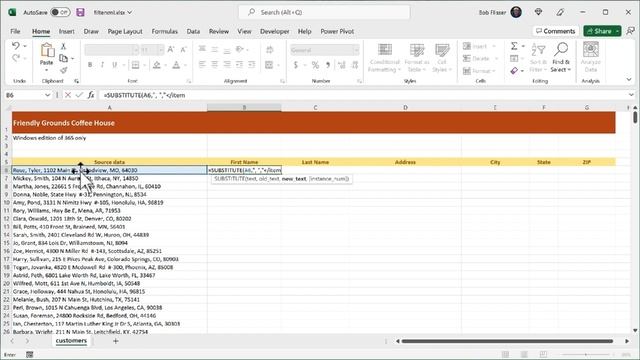Open the File menu

(15, 31)
